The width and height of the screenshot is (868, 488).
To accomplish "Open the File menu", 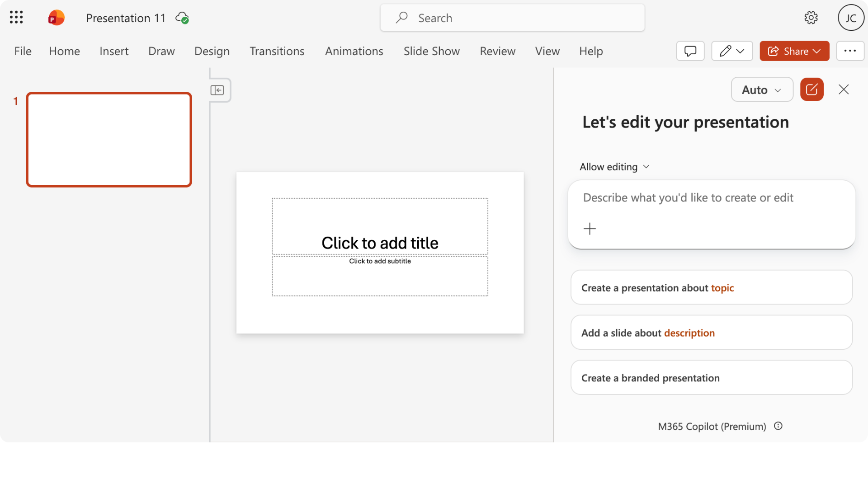I will (x=23, y=51).
